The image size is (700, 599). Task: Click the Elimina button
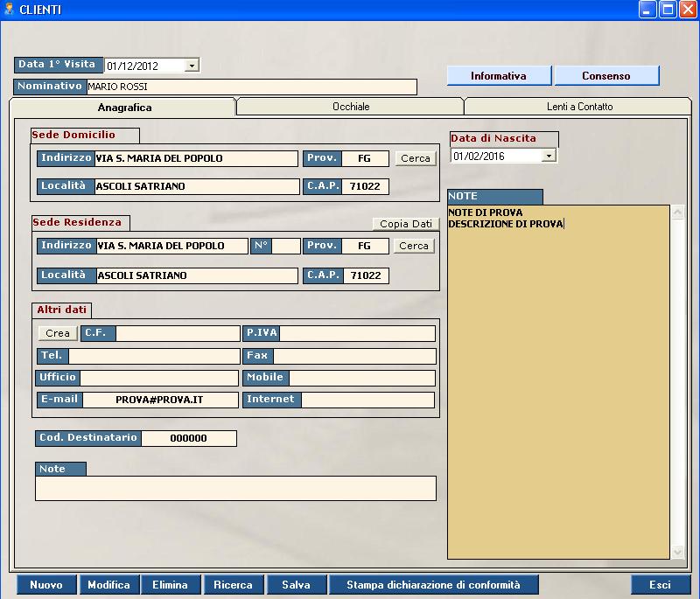tap(170, 585)
